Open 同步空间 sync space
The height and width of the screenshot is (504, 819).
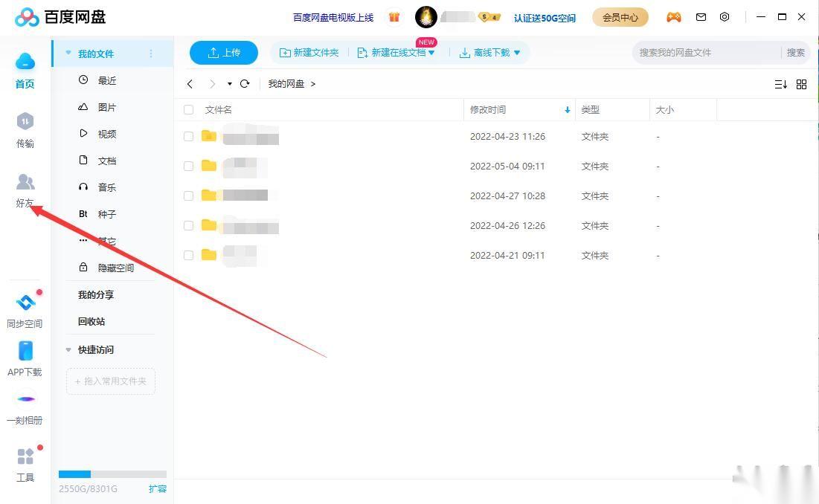click(x=25, y=302)
